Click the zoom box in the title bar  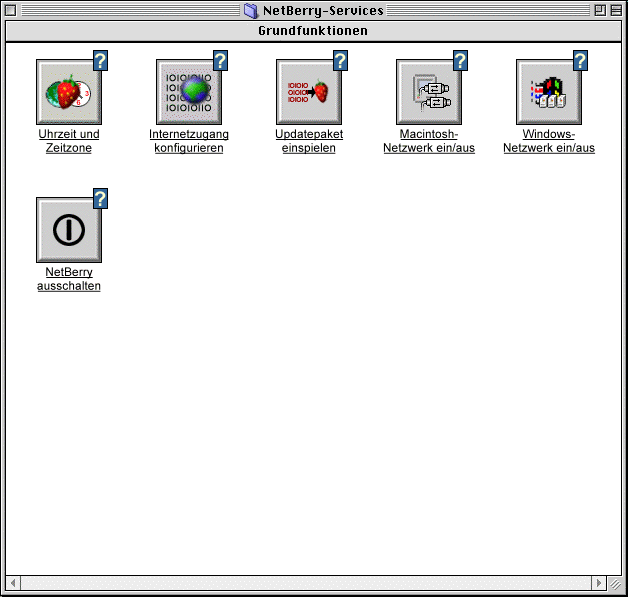pos(600,10)
